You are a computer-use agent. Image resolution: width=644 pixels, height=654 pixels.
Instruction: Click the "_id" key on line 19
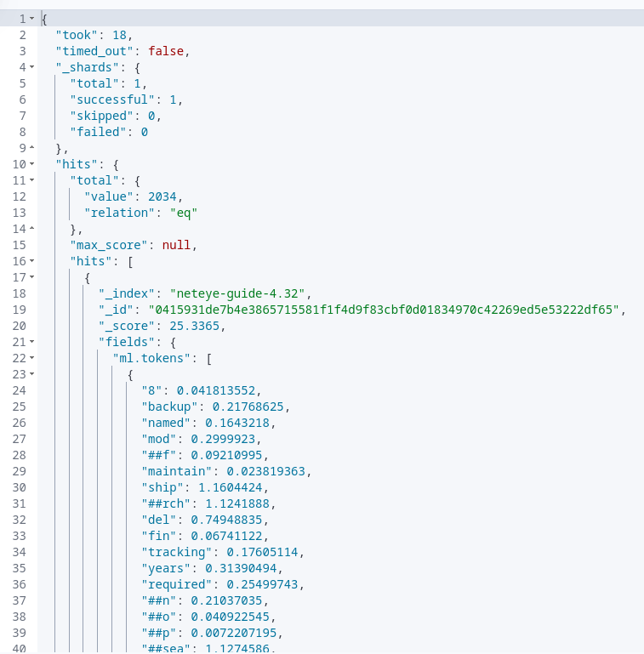tap(116, 310)
